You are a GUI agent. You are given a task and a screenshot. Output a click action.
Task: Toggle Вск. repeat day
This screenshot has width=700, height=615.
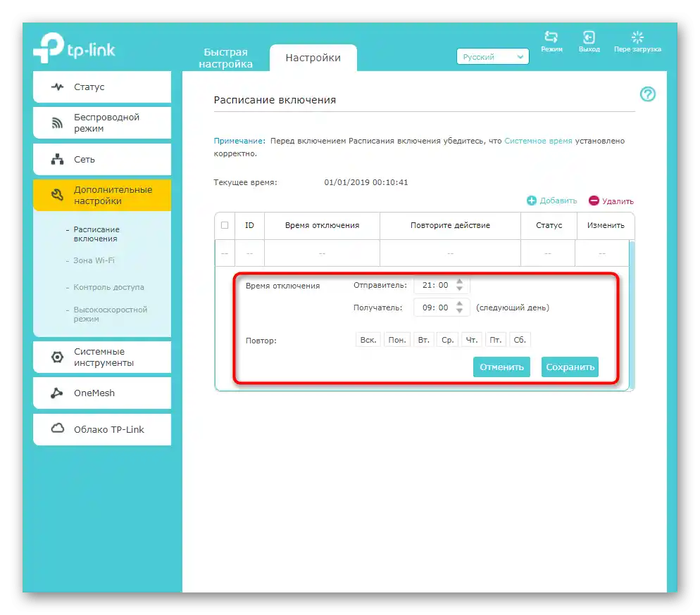click(368, 340)
